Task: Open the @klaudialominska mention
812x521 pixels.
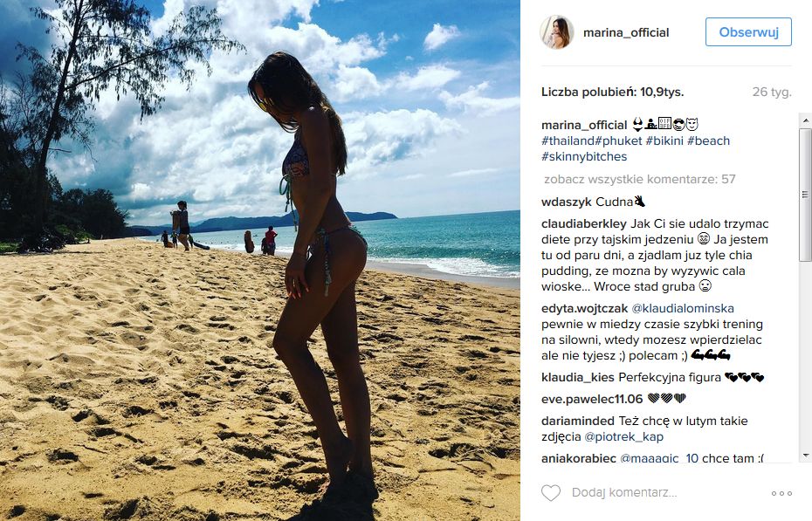Action: [x=683, y=308]
